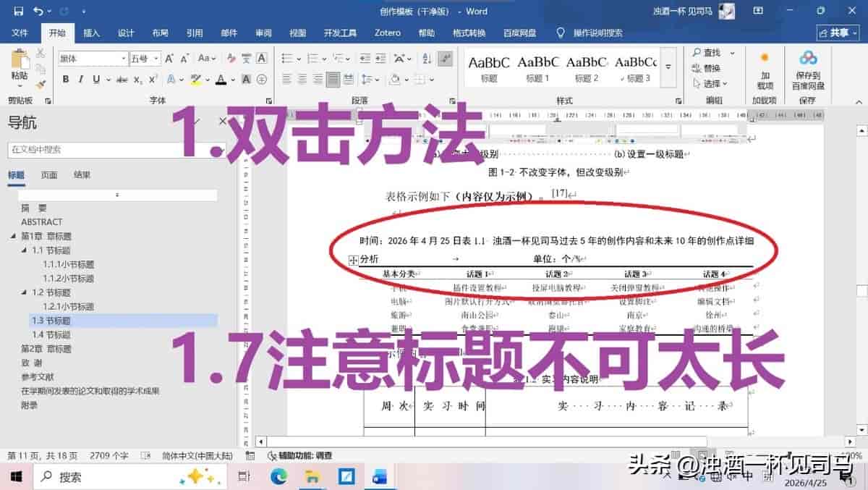
Task: Open shading paint bucket color
Action: (395, 80)
